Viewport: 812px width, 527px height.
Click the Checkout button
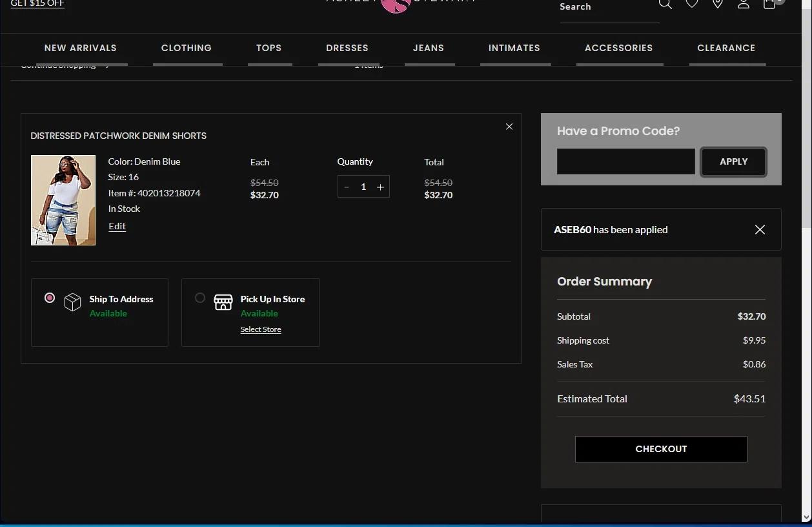coord(661,449)
